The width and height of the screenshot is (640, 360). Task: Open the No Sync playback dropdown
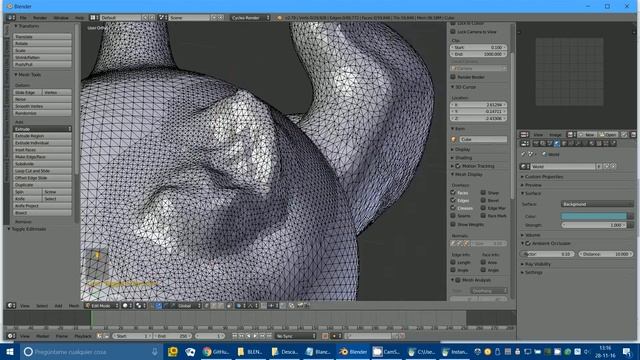click(296, 336)
